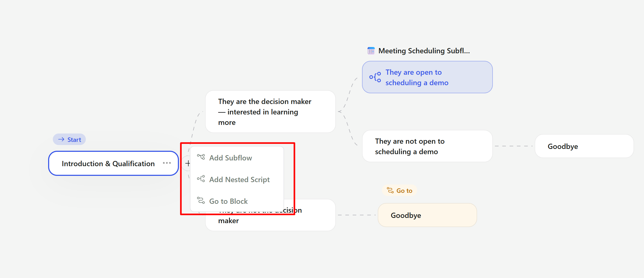Collapse the branch arrow after decision maker block
644x278 pixels.
(x=340, y=112)
